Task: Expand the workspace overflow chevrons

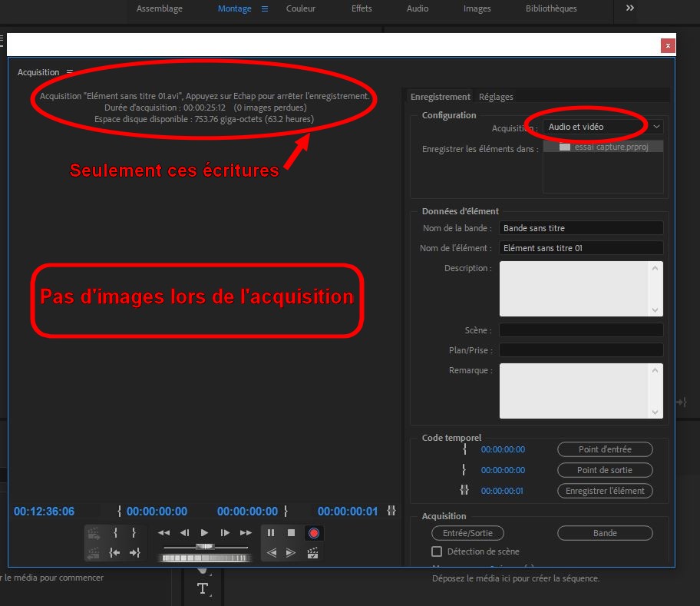Action: [x=630, y=8]
